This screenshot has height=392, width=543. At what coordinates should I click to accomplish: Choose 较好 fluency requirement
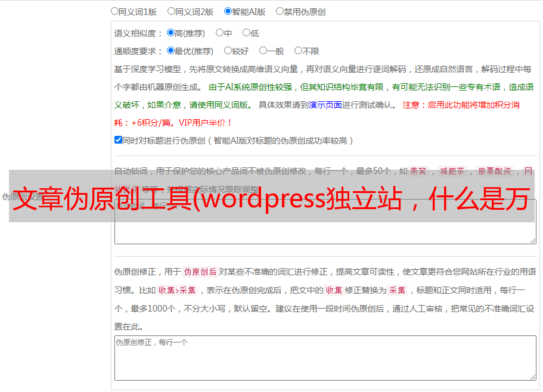228,51
